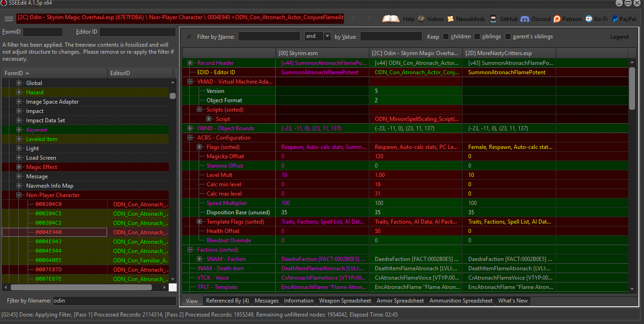Collapse the ACBS Configuration row
This screenshot has width=644, height=324.
click(190, 138)
